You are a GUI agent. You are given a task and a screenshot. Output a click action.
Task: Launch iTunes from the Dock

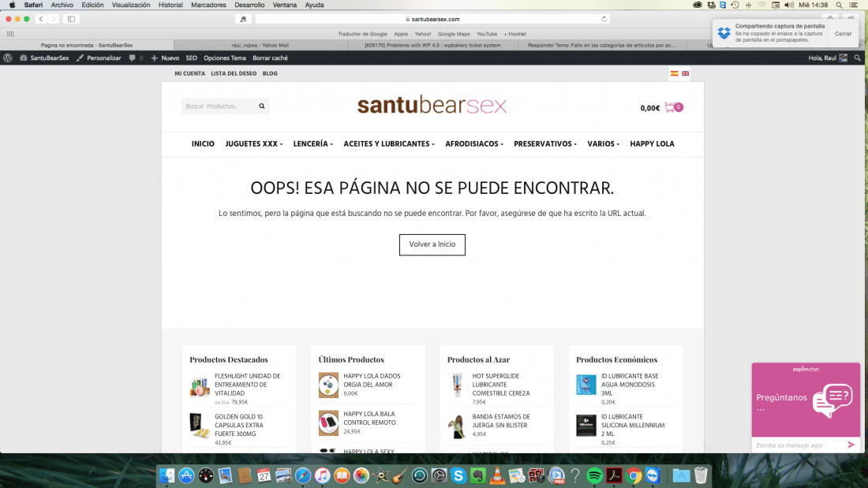[322, 475]
